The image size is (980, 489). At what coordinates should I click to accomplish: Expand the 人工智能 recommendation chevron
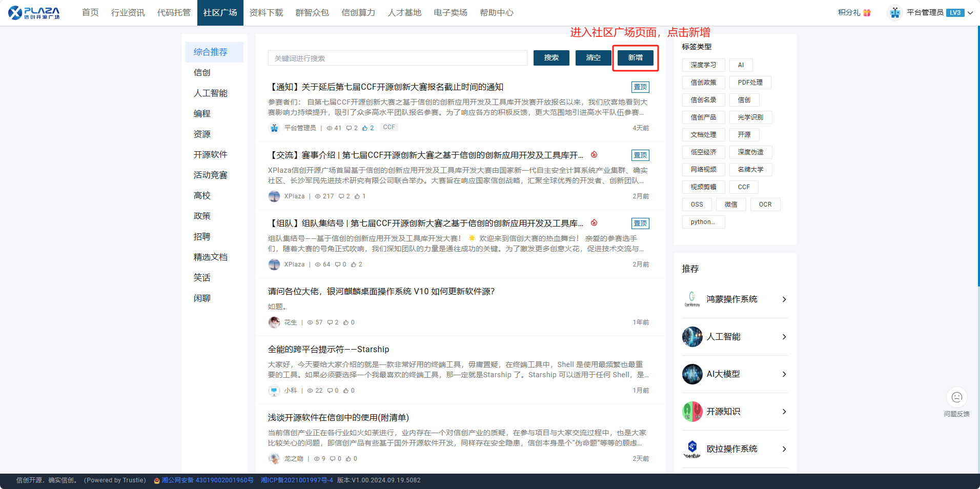point(784,337)
